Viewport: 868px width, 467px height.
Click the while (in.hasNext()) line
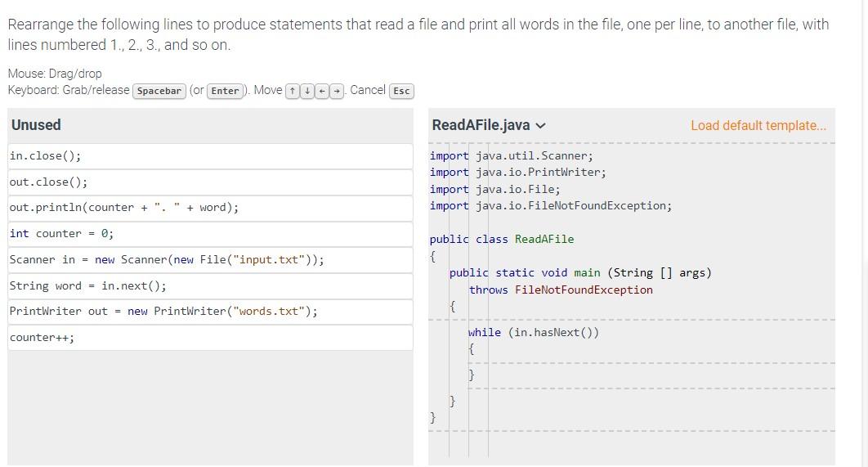[533, 332]
